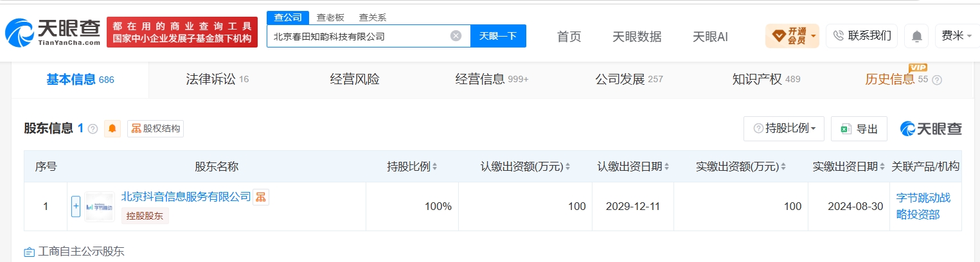Image resolution: width=980 pixels, height=262 pixels.
Task: Sort table by 持股比例 column header
Action: click(x=412, y=166)
